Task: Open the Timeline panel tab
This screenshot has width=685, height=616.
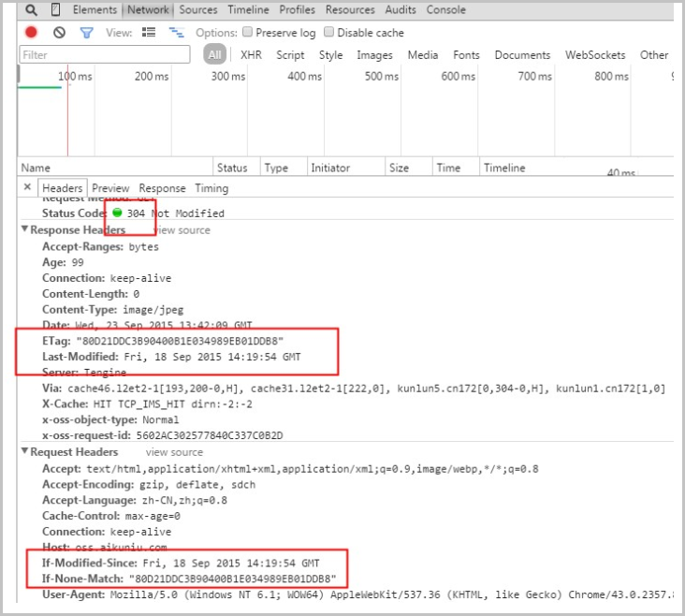Action: tap(249, 9)
